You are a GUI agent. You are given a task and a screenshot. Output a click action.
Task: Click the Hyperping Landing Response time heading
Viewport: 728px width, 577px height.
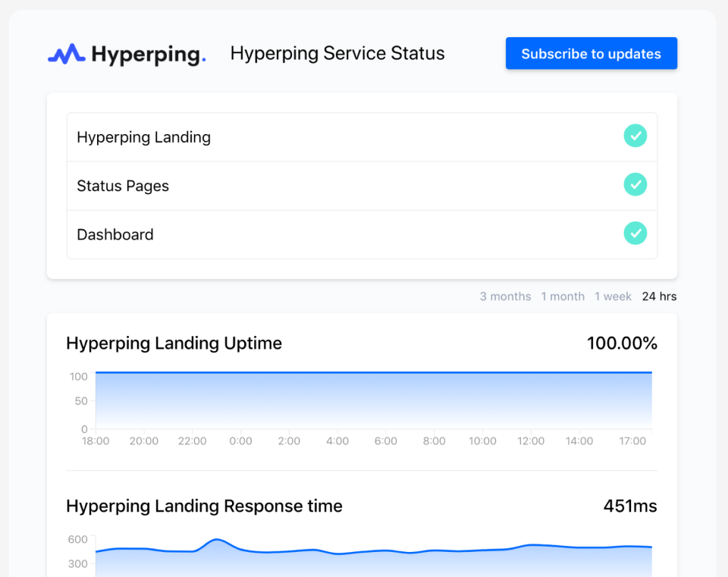[204, 506]
